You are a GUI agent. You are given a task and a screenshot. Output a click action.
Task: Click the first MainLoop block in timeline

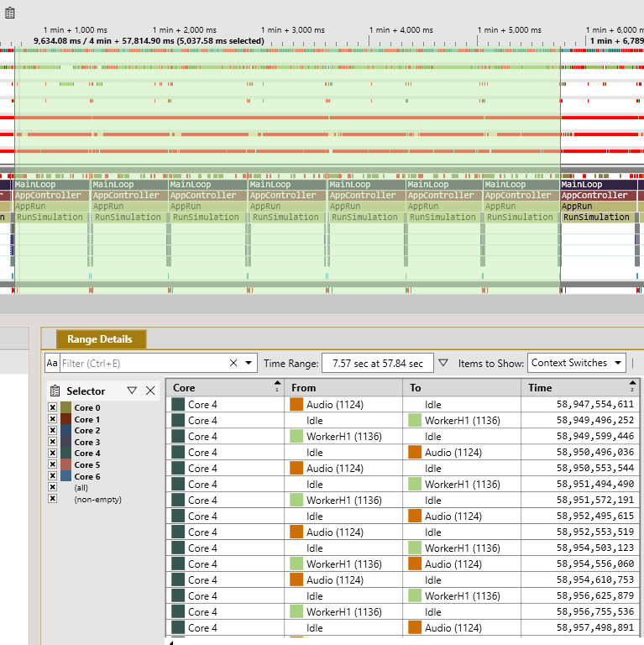click(x=52, y=184)
